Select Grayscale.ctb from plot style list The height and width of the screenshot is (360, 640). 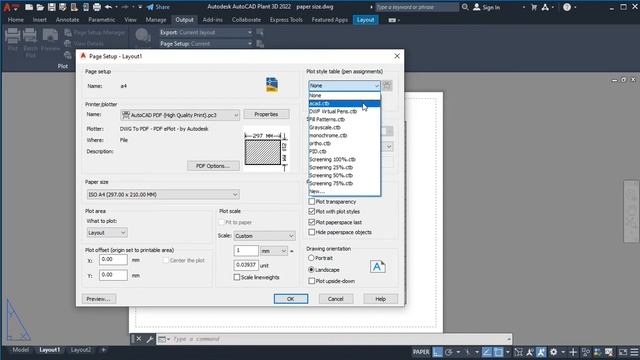tap(344, 127)
